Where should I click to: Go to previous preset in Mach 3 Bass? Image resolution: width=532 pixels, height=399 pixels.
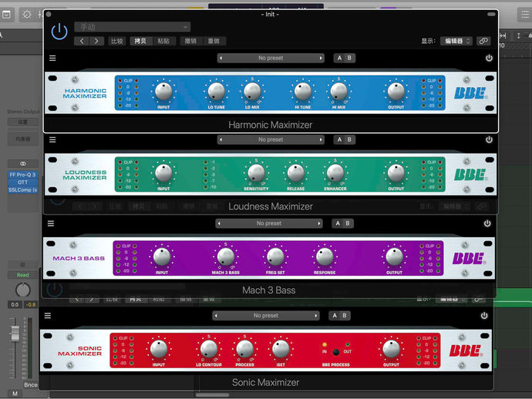[x=219, y=223]
